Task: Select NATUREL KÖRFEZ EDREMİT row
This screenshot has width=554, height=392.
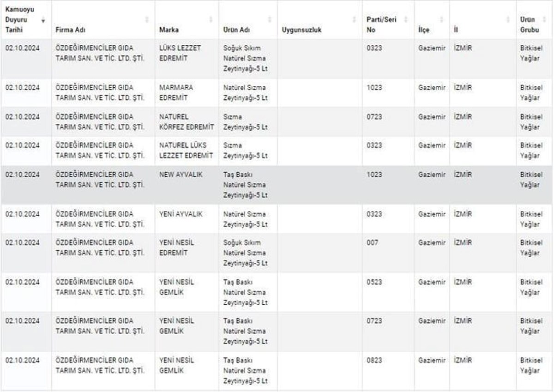Action: (x=277, y=122)
